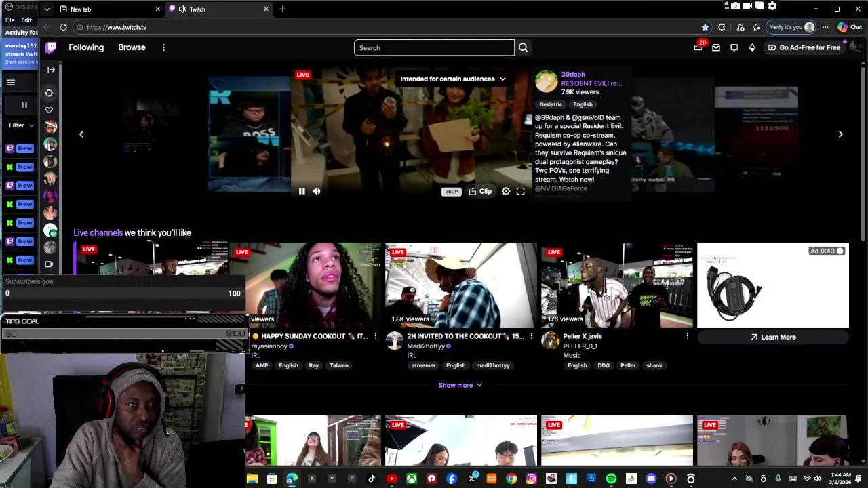
Task: Go to the next carousel stream
Action: (x=840, y=134)
